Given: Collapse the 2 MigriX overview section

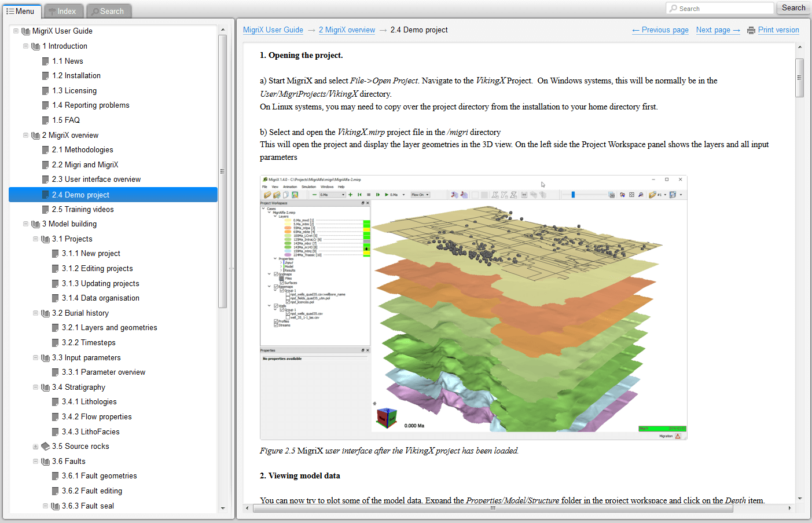Looking at the screenshot, I should tap(25, 136).
